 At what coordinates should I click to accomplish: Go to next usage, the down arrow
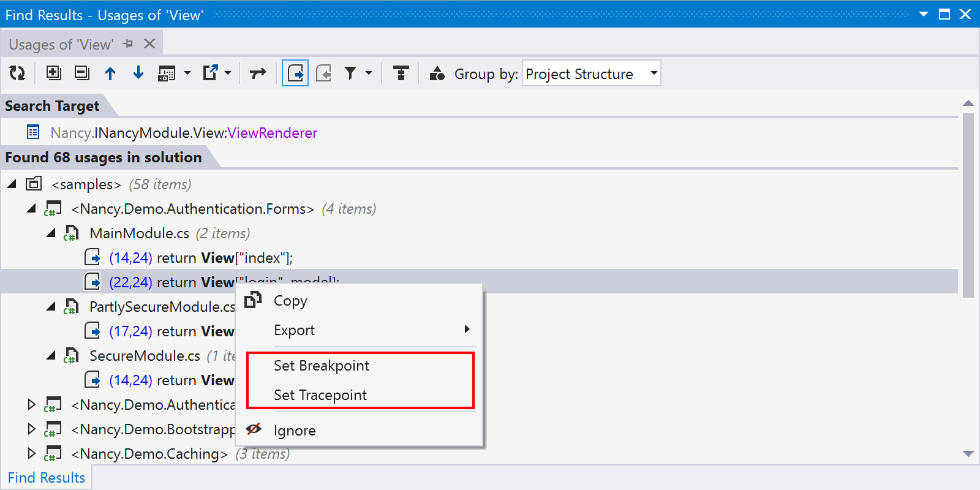point(138,73)
